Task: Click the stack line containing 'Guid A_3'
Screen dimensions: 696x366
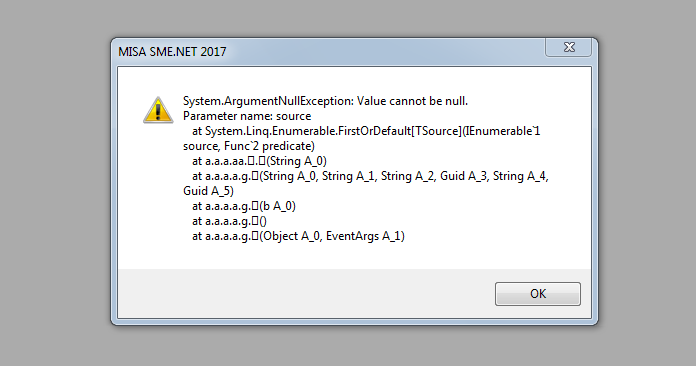Action: tap(370, 176)
